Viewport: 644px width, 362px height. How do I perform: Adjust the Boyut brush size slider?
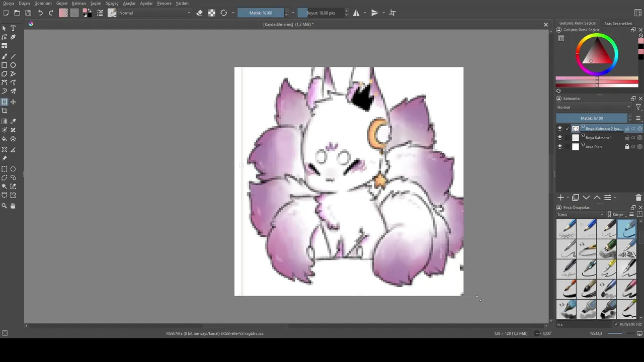point(320,13)
